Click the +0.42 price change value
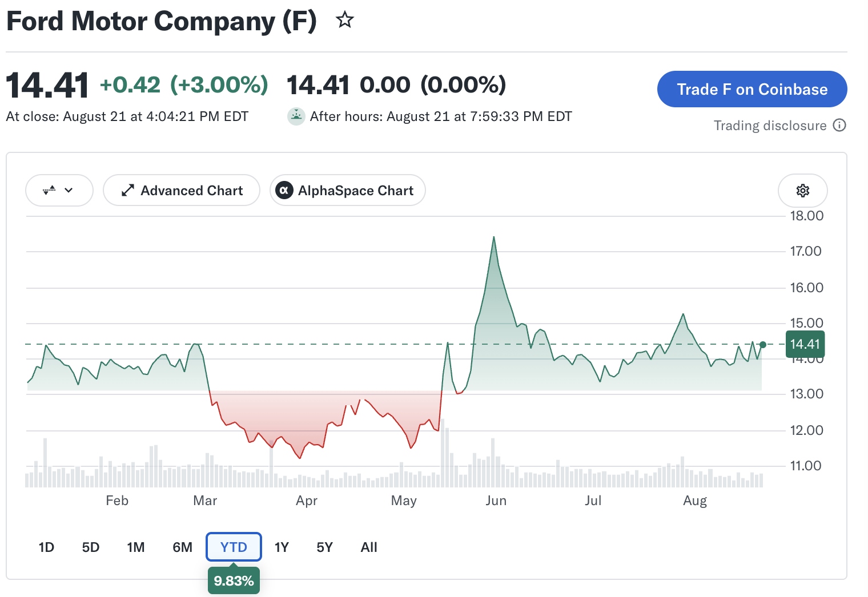This screenshot has width=868, height=597. point(130,84)
